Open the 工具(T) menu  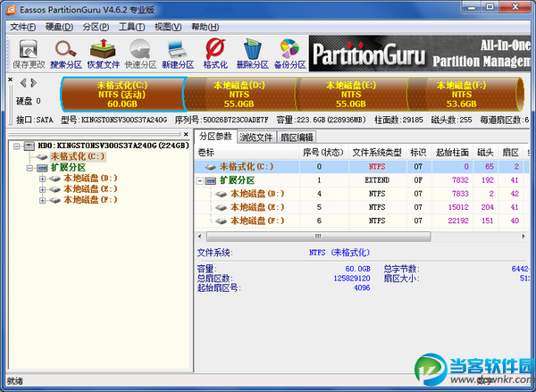(131, 27)
